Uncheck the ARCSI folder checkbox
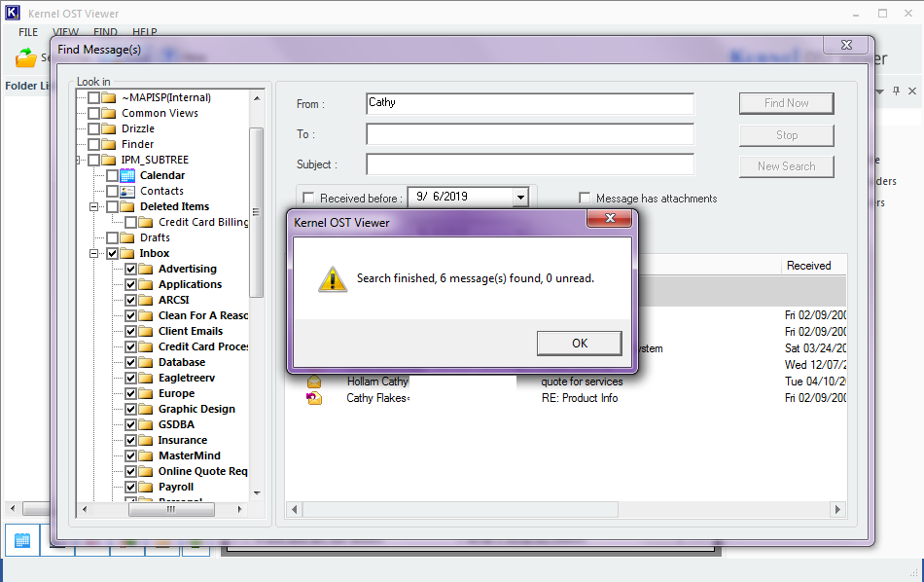924x582 pixels. coord(131,300)
